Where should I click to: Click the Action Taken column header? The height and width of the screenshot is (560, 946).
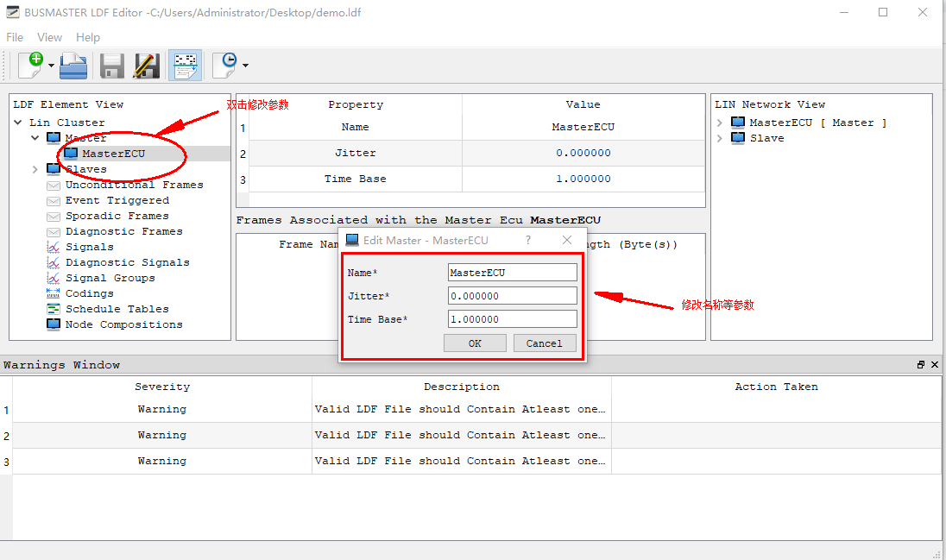click(x=777, y=387)
